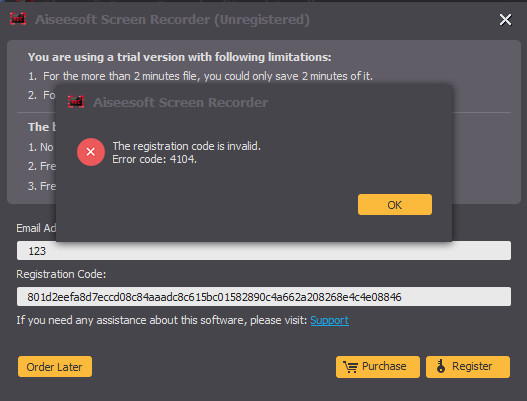
Task: Click the 'Registration Code:' label
Action: [61, 274]
